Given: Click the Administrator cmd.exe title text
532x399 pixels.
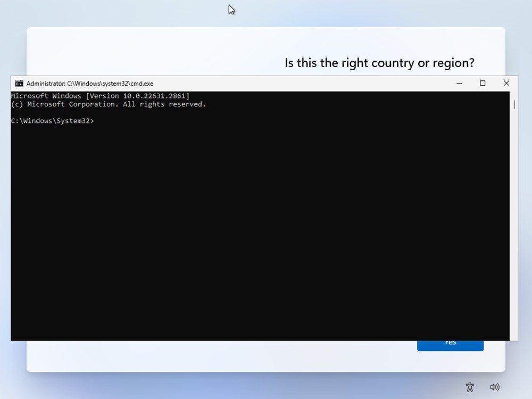Looking at the screenshot, I should [x=89, y=84].
